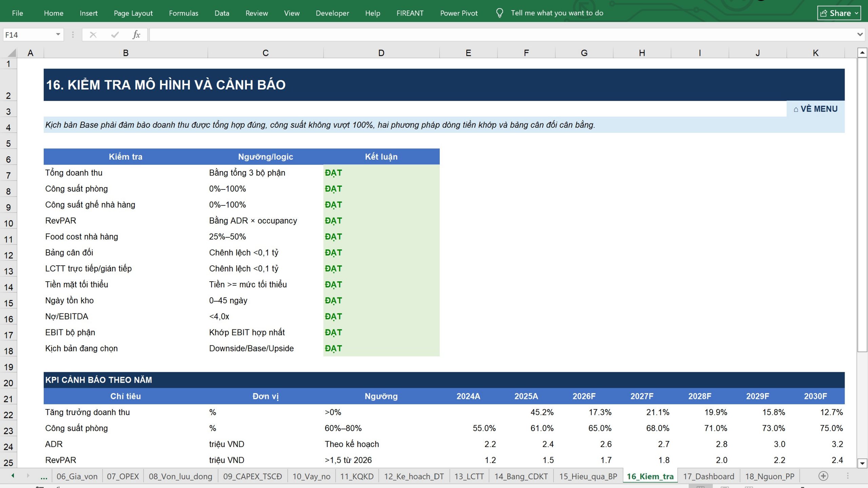The image size is (868, 488).
Task: Expand the formula bar chevron
Action: click(x=860, y=35)
